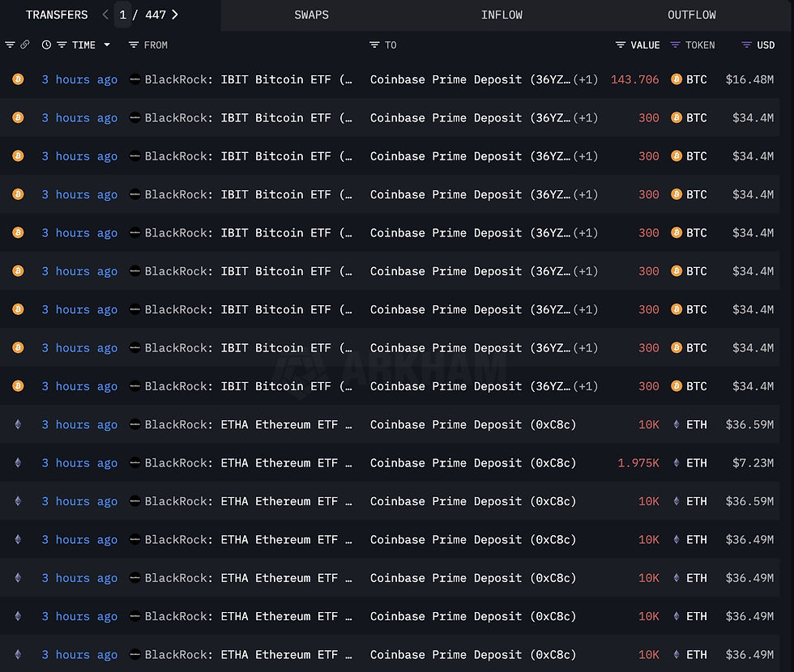The width and height of the screenshot is (794, 672).
Task: Click the ETH icon beside the 1.975K transfer
Action: pyautogui.click(x=677, y=462)
